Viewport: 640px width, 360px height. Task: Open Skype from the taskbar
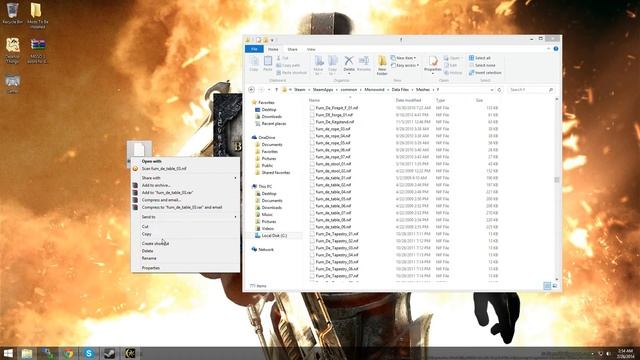click(x=89, y=353)
